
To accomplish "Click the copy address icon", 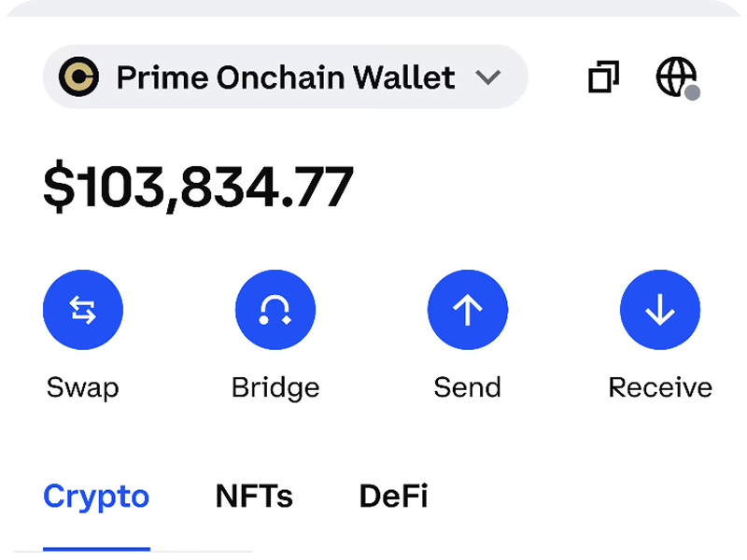I will coord(605,77).
